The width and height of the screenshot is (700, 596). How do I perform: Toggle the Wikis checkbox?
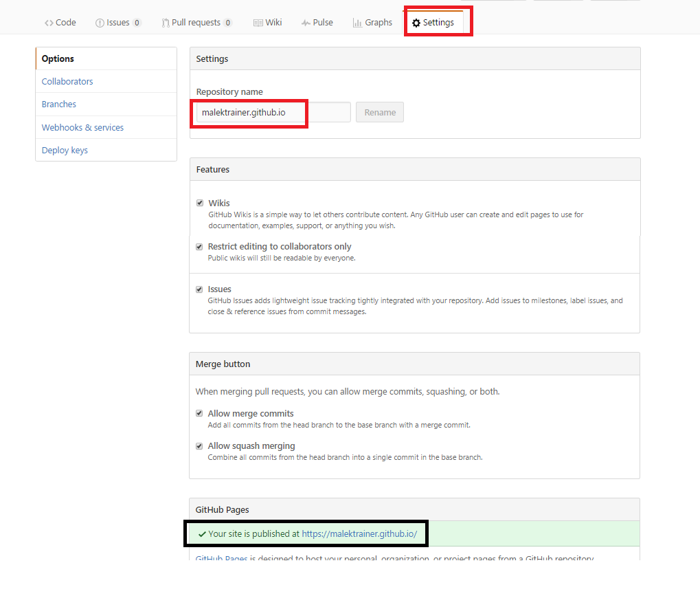click(x=200, y=203)
